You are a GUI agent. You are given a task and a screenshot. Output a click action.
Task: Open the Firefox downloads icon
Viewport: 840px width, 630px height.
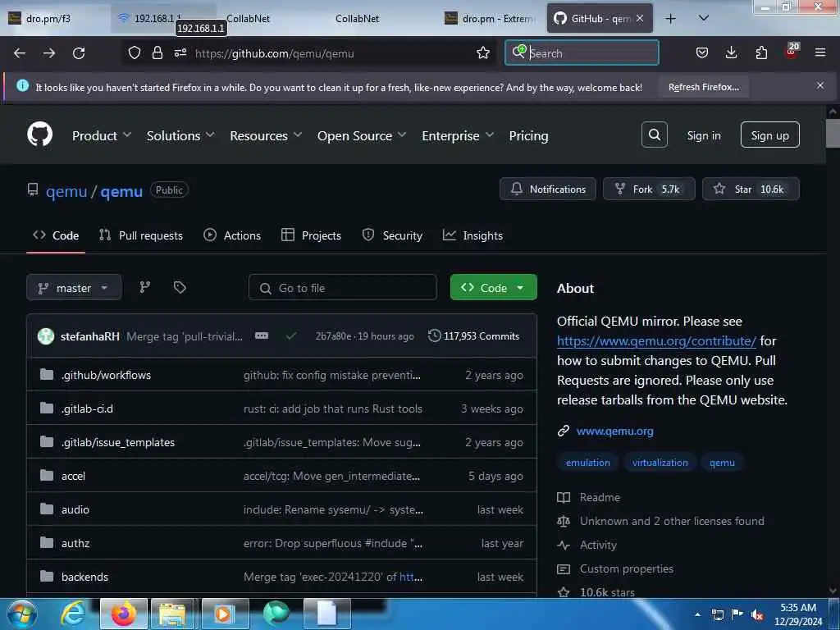coord(731,52)
